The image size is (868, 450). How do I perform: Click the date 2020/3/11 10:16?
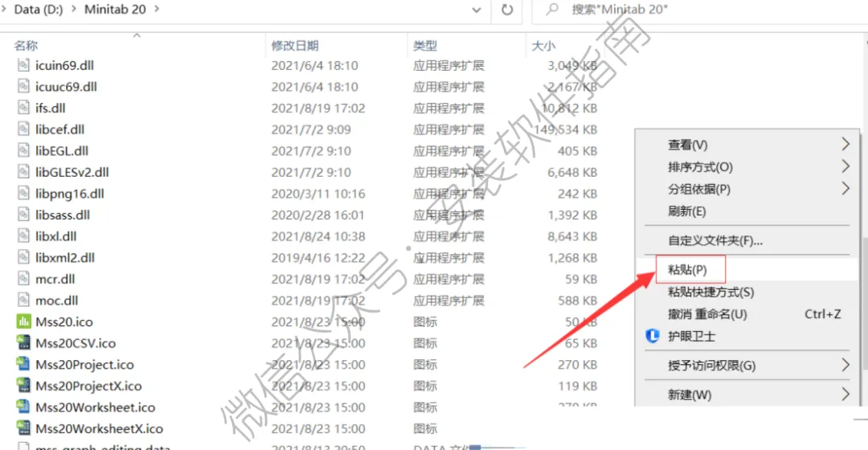pyautogui.click(x=318, y=193)
